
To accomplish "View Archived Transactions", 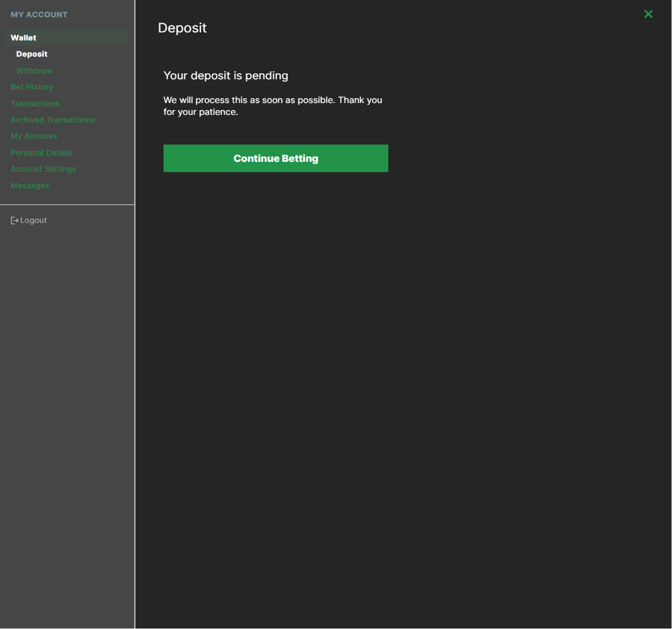I will pos(53,120).
